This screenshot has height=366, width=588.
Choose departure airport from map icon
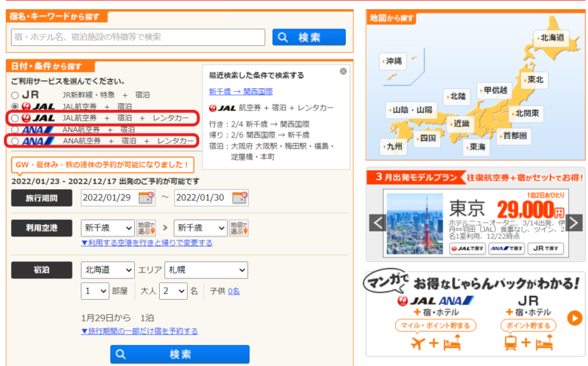pos(146,227)
